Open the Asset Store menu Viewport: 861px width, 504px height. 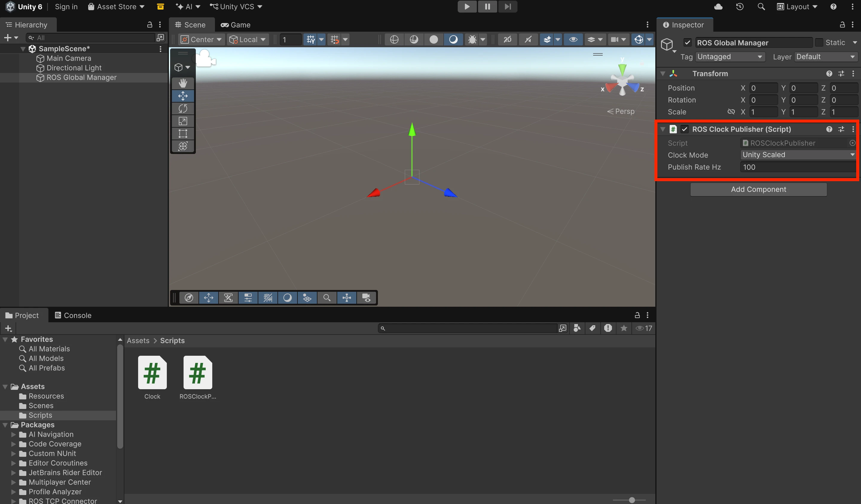click(x=116, y=7)
